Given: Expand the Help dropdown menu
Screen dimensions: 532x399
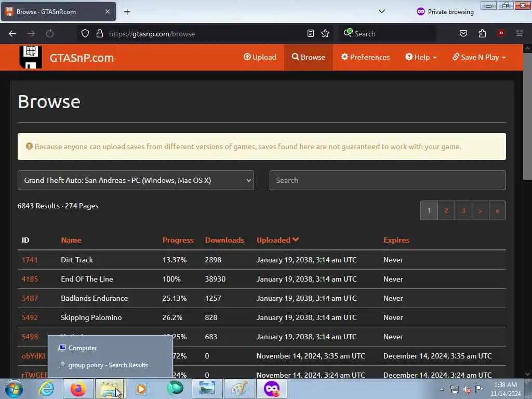Looking at the screenshot, I should point(421,57).
